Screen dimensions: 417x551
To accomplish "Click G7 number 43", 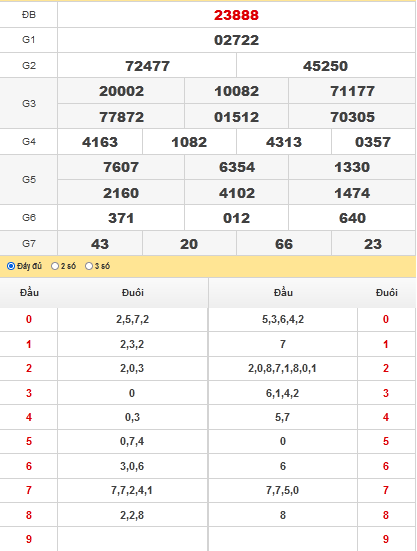I will pos(100,244).
